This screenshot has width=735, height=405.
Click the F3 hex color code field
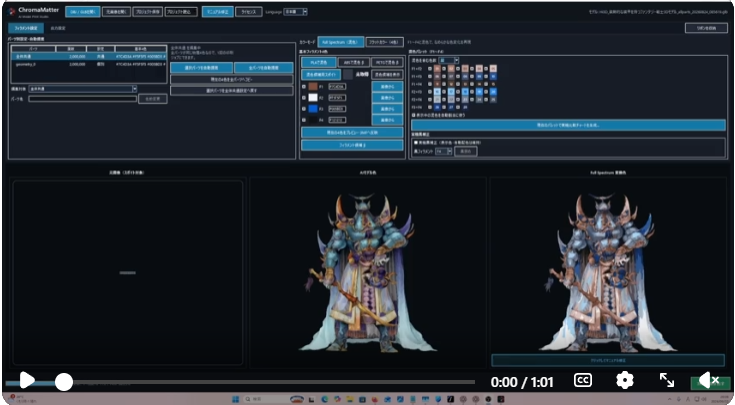337,109
